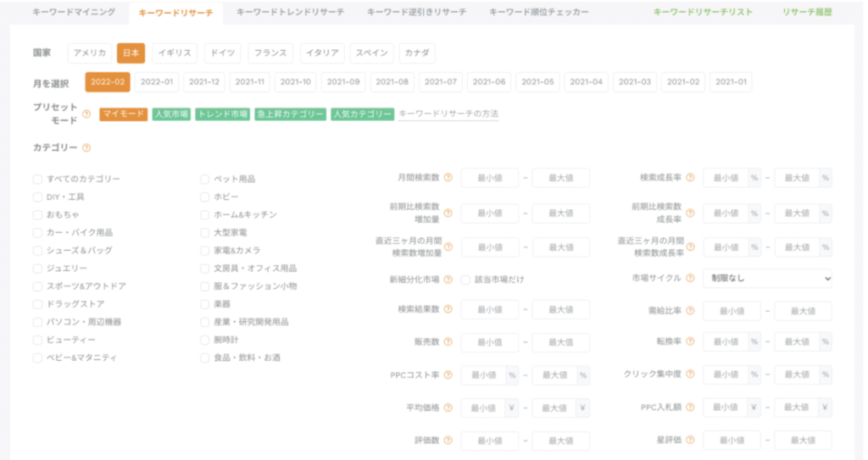Screen dimensions: 868x460
Task: Tick the ホーム&キッチン category checkbox
Action: [205, 214]
